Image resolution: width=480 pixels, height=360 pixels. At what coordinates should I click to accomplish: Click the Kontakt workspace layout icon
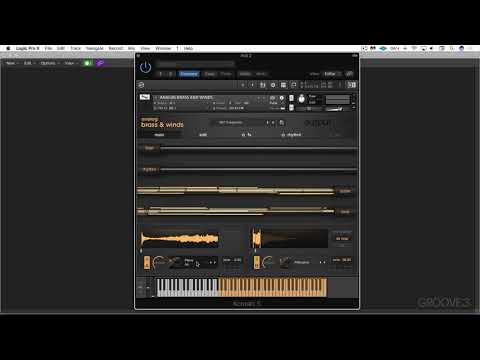click(283, 85)
